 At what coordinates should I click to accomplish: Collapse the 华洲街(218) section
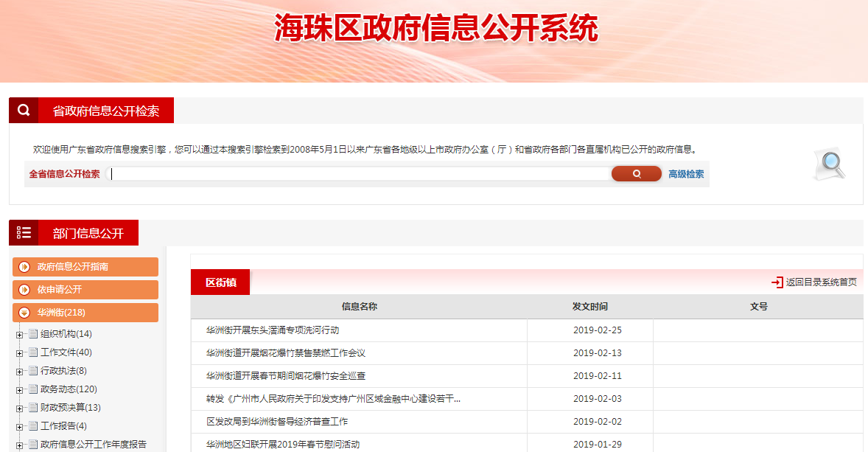[x=85, y=313]
